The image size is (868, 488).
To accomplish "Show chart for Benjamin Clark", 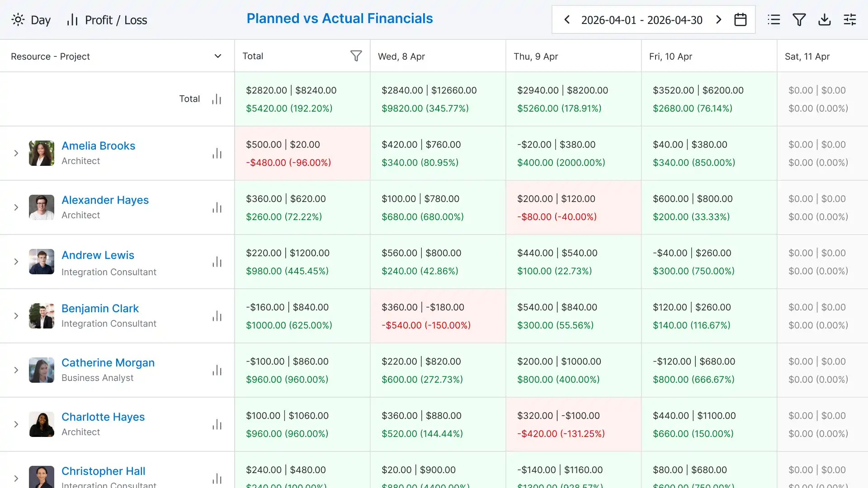I will tap(217, 316).
